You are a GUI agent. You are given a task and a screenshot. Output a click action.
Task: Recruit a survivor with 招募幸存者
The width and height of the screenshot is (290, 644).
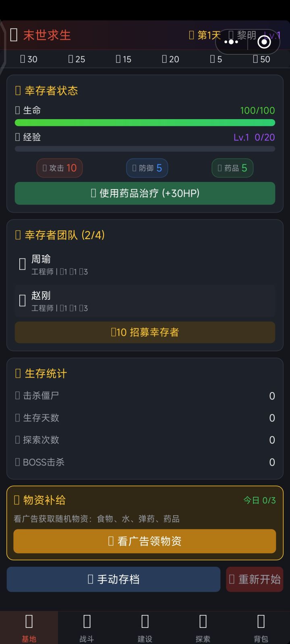[x=145, y=332]
